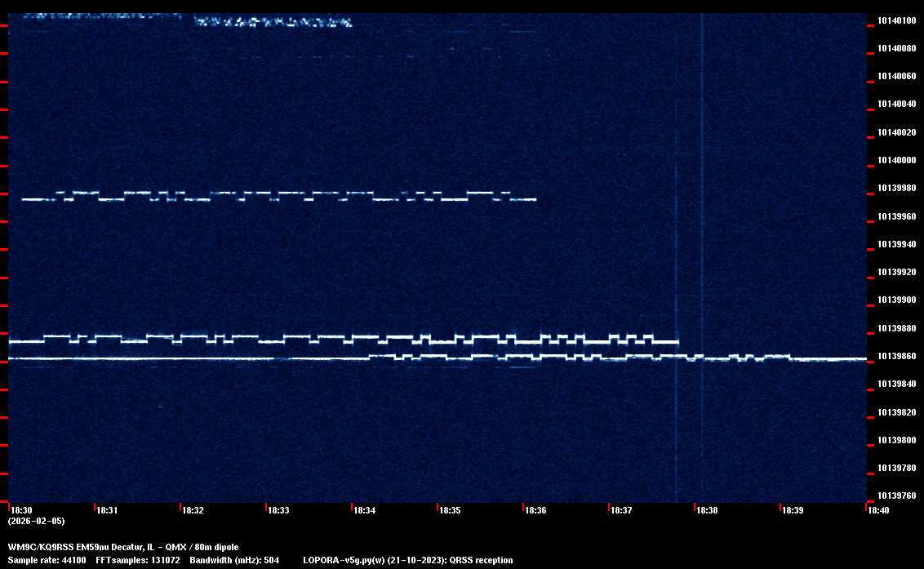The height and width of the screenshot is (569, 924).
Task: Select the 10140000 frequency scale label
Action: click(x=895, y=160)
